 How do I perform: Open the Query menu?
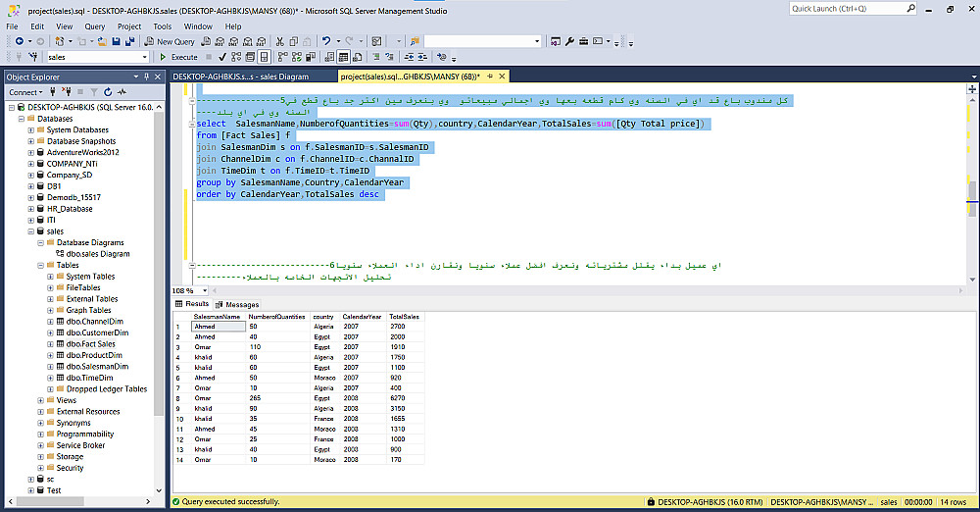tap(95, 26)
